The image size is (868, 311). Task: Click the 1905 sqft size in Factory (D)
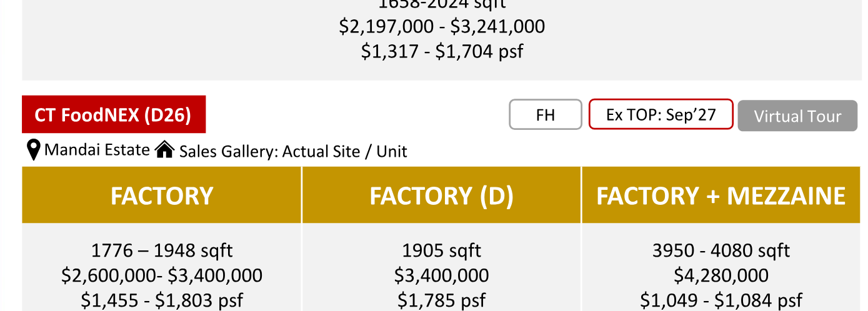click(442, 251)
